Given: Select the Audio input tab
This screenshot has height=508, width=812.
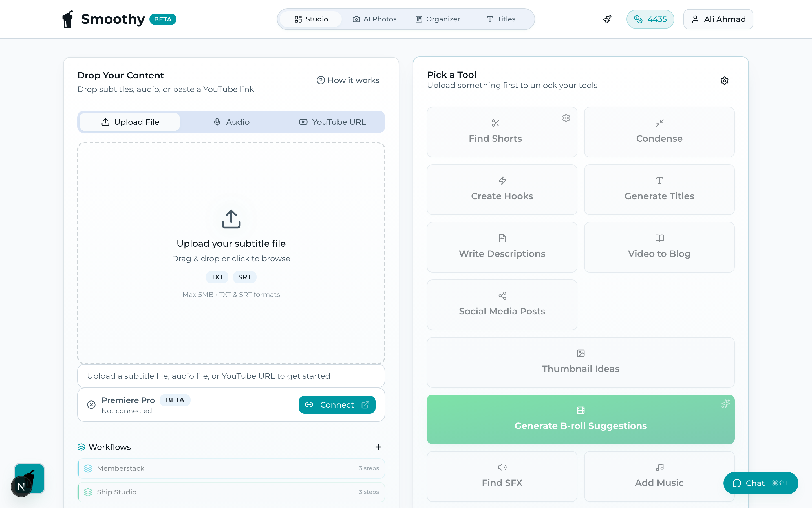Looking at the screenshot, I should (231, 122).
